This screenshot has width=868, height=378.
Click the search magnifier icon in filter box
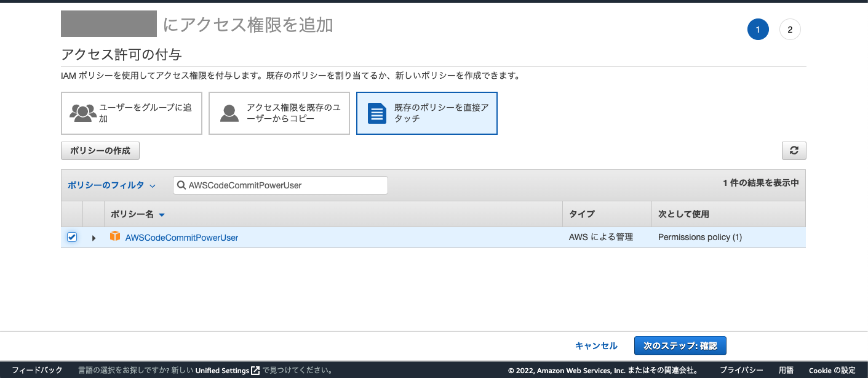coord(181,185)
